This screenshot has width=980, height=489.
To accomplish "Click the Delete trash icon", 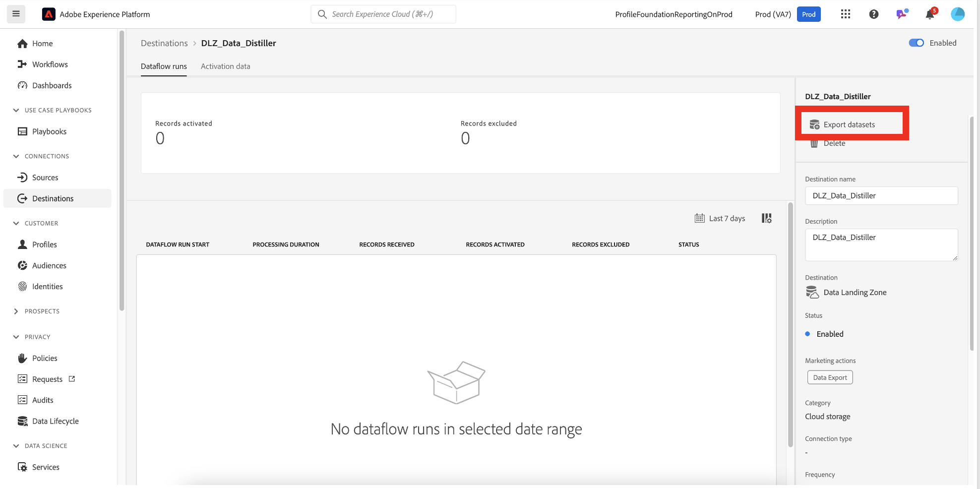I will pos(814,143).
